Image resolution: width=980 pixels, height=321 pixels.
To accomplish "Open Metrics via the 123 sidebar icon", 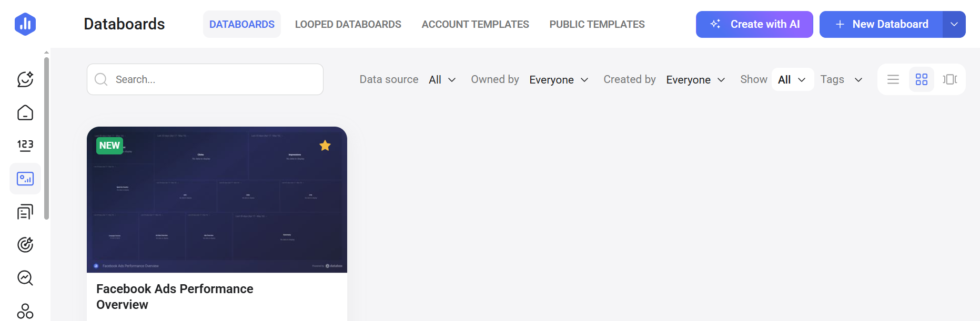I will point(25,146).
